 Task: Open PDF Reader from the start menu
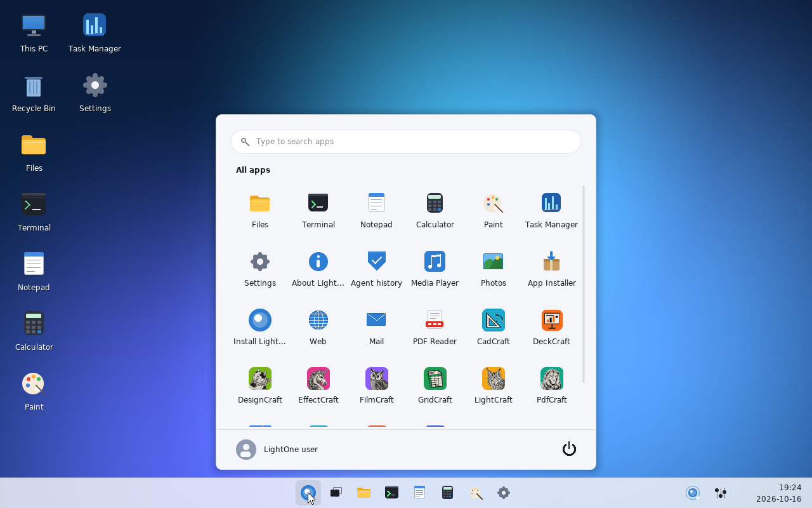pos(435,327)
